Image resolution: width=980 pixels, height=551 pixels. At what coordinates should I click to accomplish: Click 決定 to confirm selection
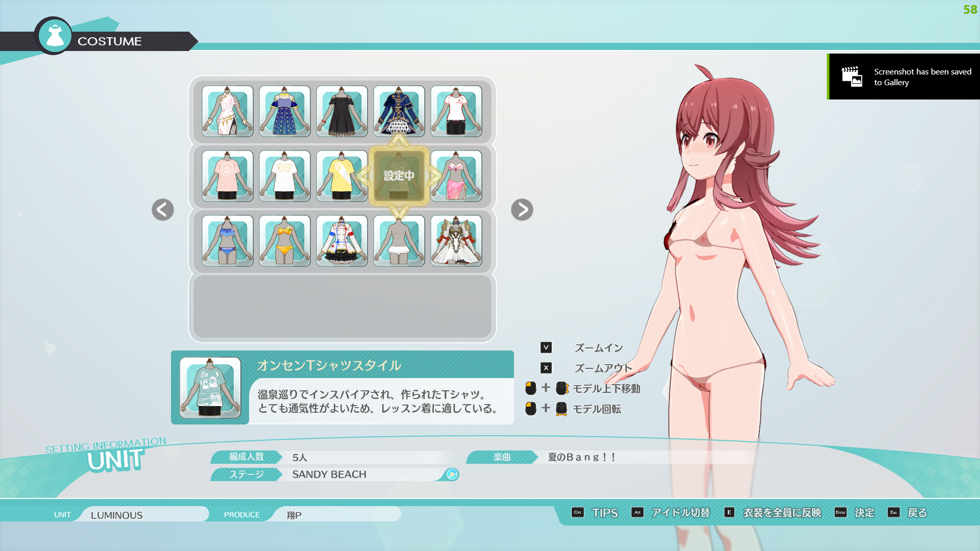pos(865,513)
